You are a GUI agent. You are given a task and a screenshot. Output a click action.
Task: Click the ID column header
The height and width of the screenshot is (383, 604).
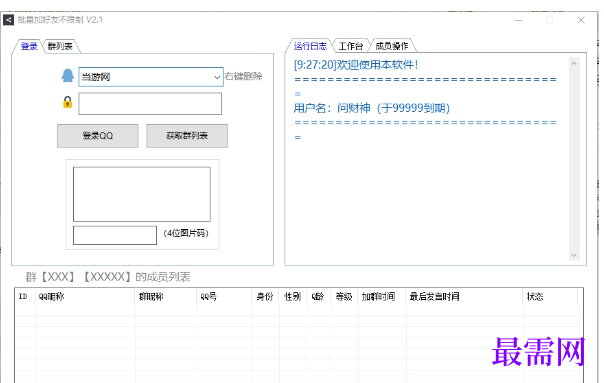(x=25, y=297)
